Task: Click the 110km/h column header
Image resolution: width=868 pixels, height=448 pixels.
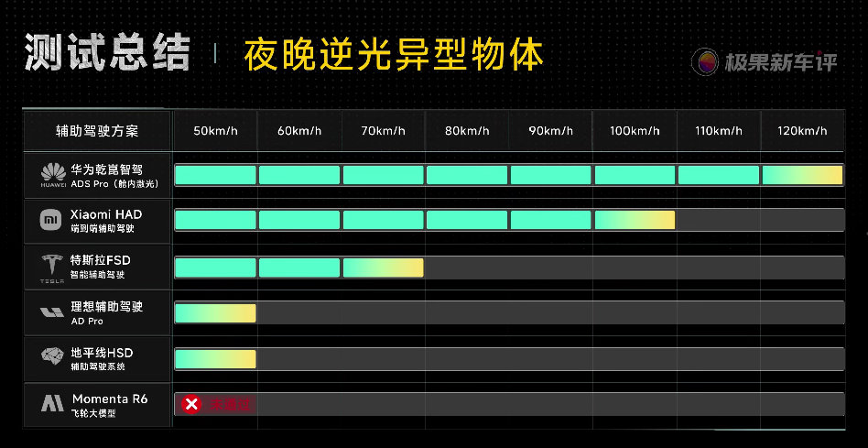Action: click(x=719, y=131)
